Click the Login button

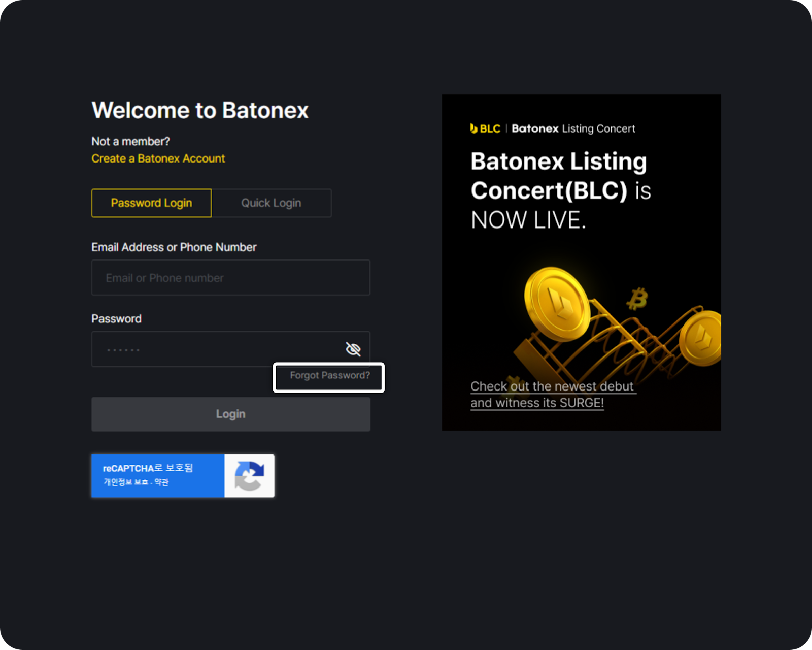(x=231, y=414)
